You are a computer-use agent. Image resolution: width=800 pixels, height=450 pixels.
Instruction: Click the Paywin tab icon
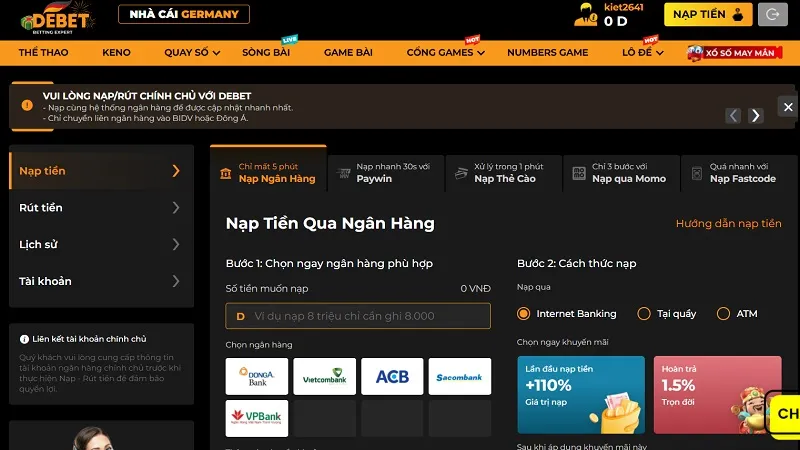coord(343,173)
